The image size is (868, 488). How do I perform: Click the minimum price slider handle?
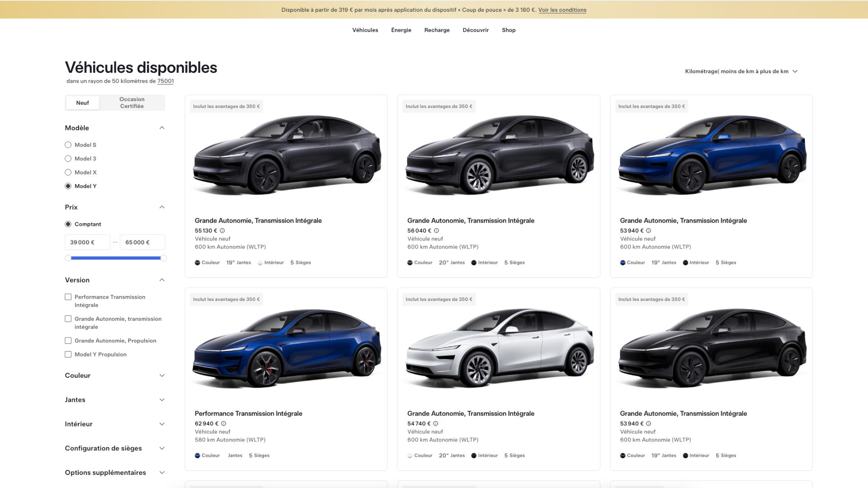68,258
